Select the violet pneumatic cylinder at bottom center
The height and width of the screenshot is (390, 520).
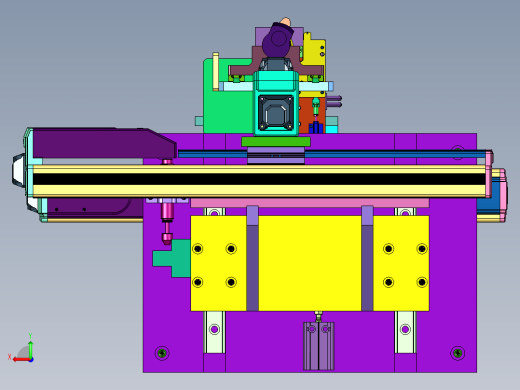pyautogui.click(x=319, y=346)
